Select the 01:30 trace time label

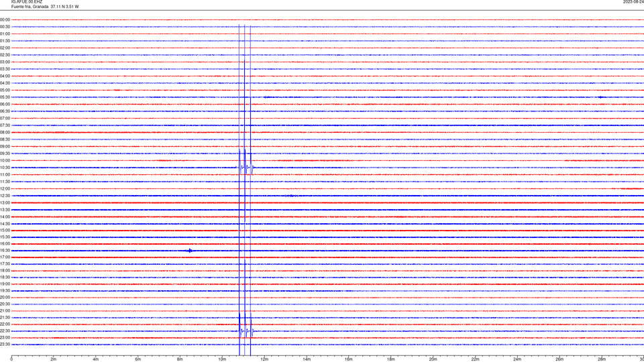[5, 41]
